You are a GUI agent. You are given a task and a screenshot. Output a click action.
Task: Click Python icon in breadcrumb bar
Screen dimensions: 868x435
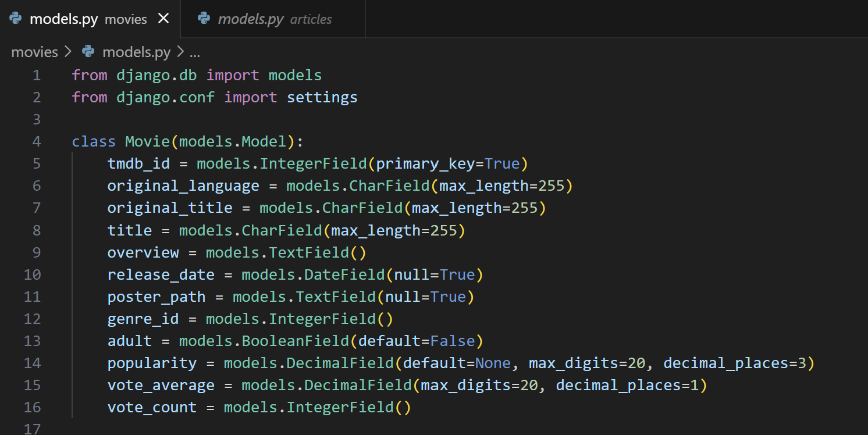88,52
